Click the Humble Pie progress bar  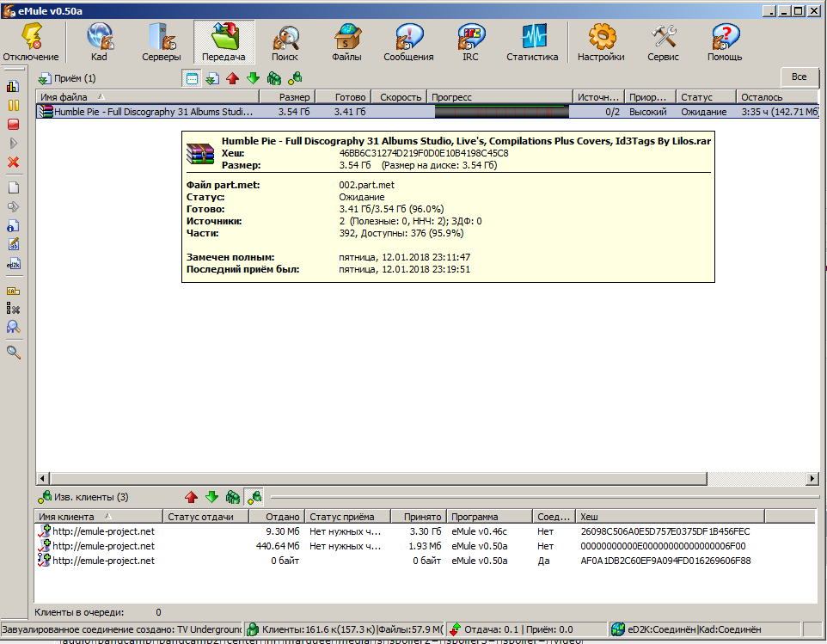(x=501, y=111)
